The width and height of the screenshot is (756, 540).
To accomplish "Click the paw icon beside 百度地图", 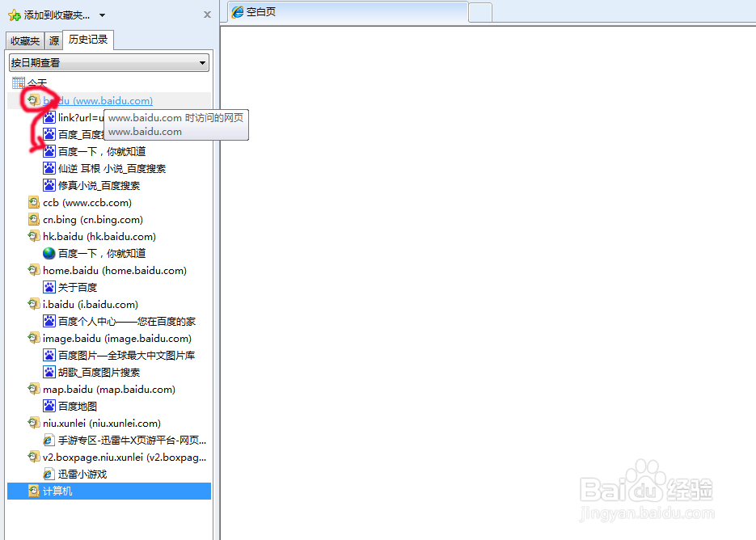I will [x=49, y=406].
